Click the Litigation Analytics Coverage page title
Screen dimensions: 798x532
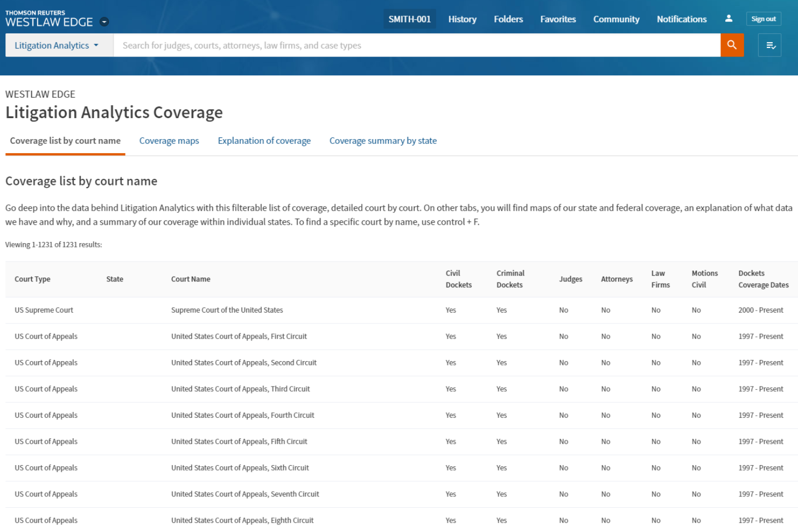point(114,112)
